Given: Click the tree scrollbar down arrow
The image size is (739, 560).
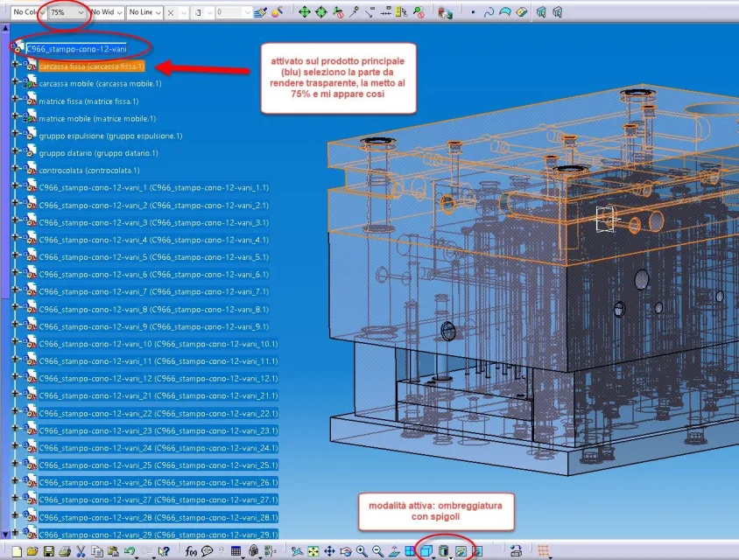Looking at the screenshot, I should (x=5, y=534).
